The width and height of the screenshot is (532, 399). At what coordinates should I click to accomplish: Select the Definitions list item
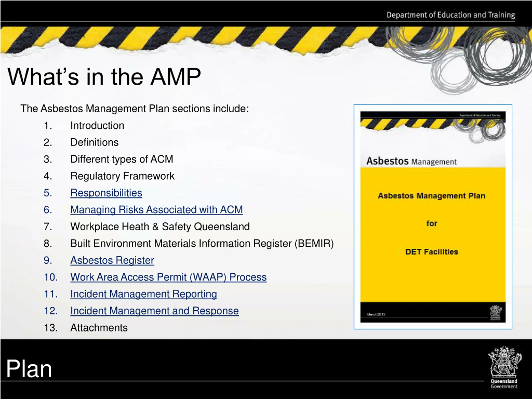point(94,142)
